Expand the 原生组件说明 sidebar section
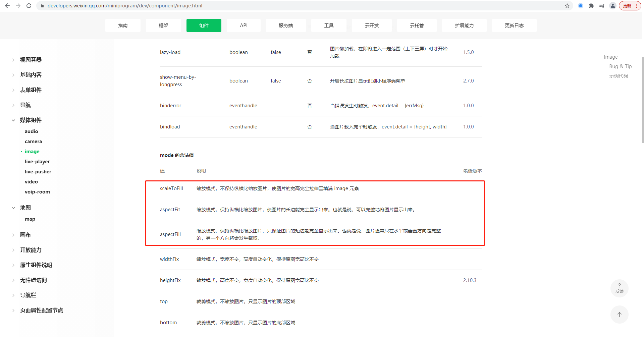644x337 pixels. click(36, 265)
